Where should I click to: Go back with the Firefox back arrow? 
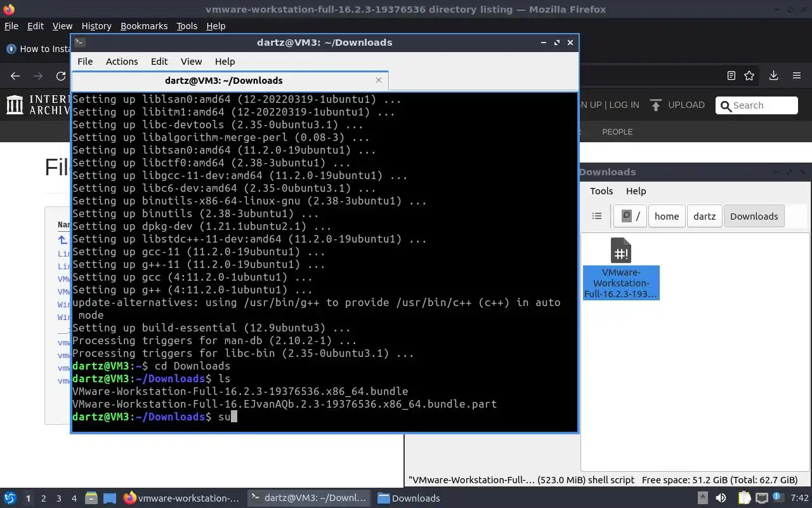click(15, 76)
